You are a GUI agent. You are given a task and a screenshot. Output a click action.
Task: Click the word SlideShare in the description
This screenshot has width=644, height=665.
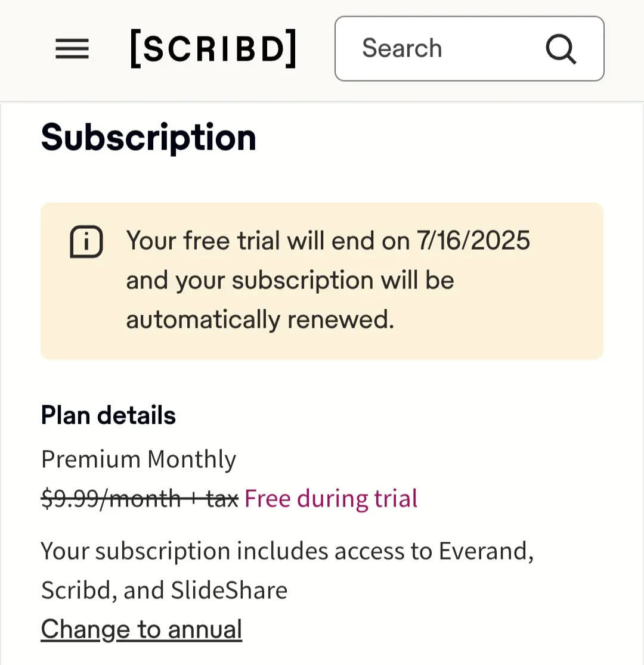(229, 590)
